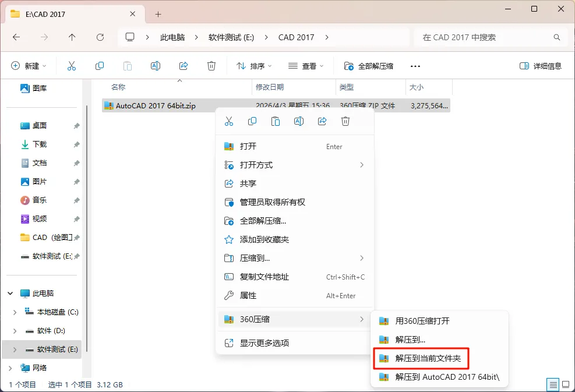Viewport: 575px width, 392px height.
Task: Collapse the 此电脑 tree node
Action: tap(10, 294)
